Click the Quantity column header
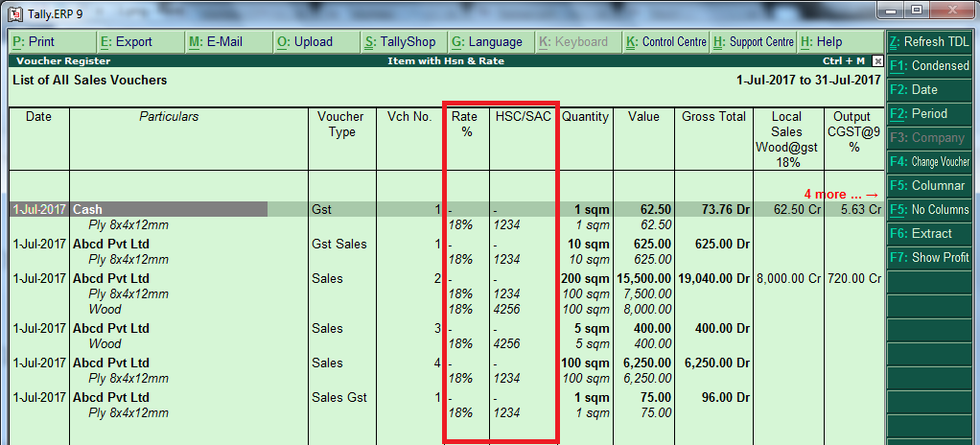Viewport: 980px width, 445px height. tap(585, 117)
